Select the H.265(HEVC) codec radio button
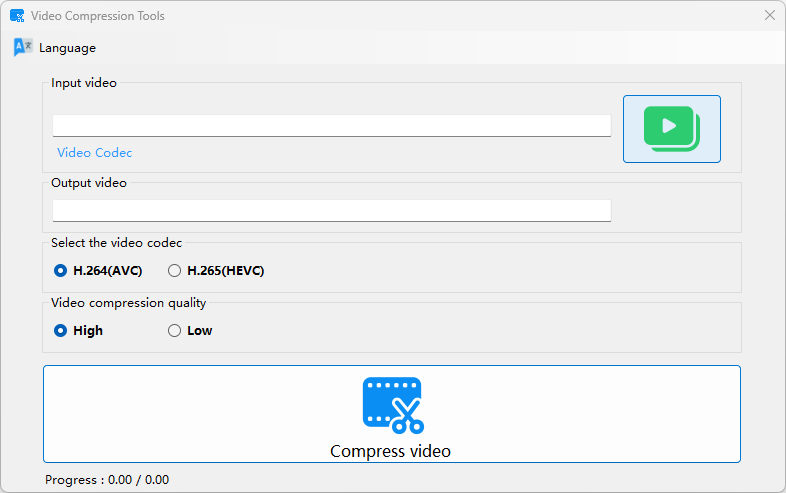Viewport: 786px width, 493px height. [216, 271]
